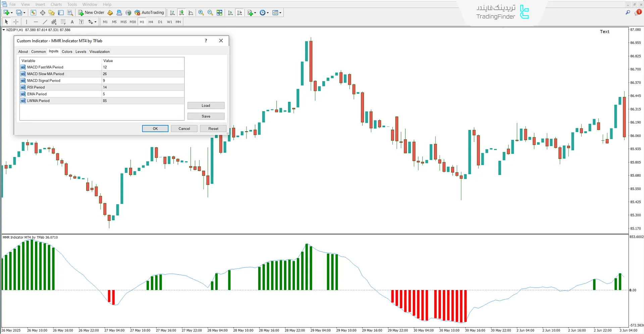The height and width of the screenshot is (334, 644).
Task: Click the OK button in the indicator dialog
Action: [x=155, y=128]
